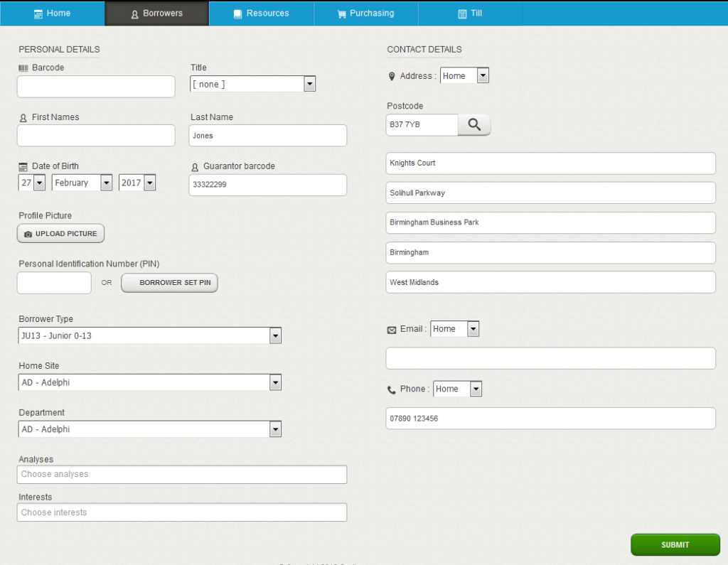Open the Home tab
Image resolution: width=728 pixels, height=565 pixels.
point(53,14)
